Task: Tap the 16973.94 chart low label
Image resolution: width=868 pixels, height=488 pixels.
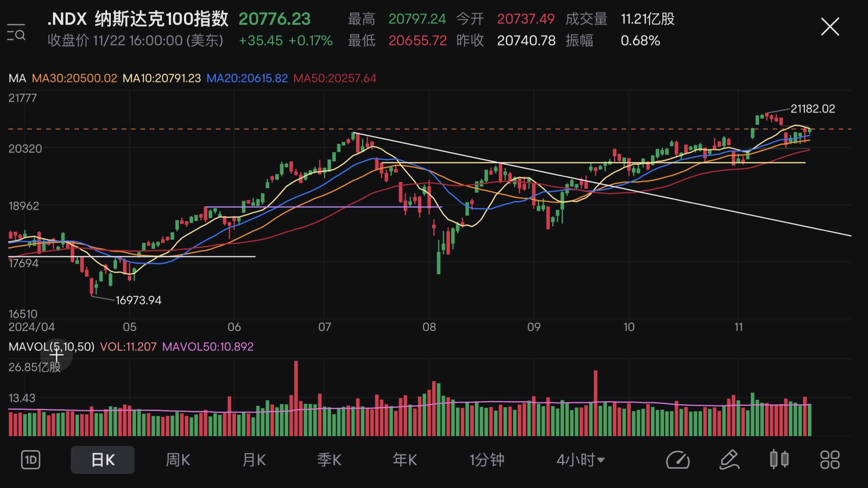Action: 138,300
